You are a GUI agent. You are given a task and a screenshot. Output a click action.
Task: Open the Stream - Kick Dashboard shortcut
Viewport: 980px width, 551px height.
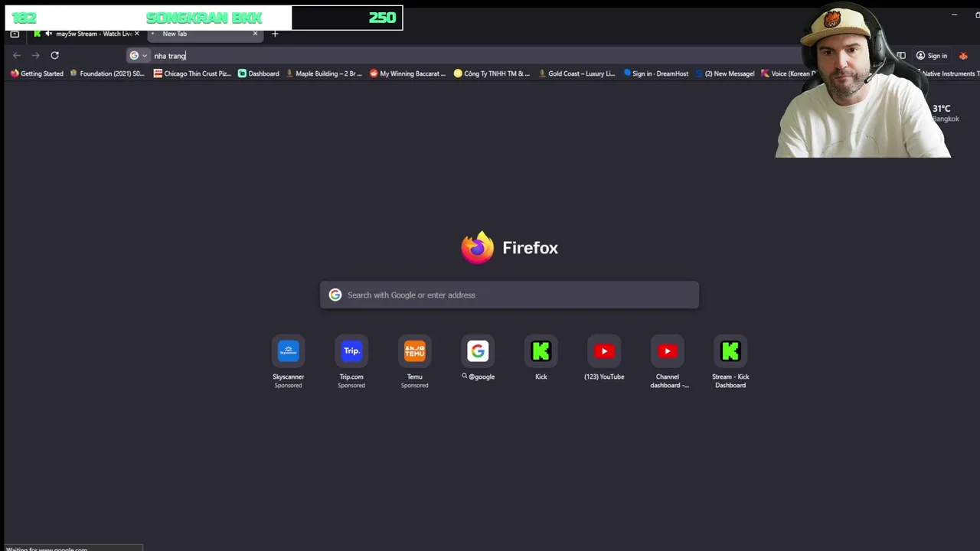click(x=730, y=351)
